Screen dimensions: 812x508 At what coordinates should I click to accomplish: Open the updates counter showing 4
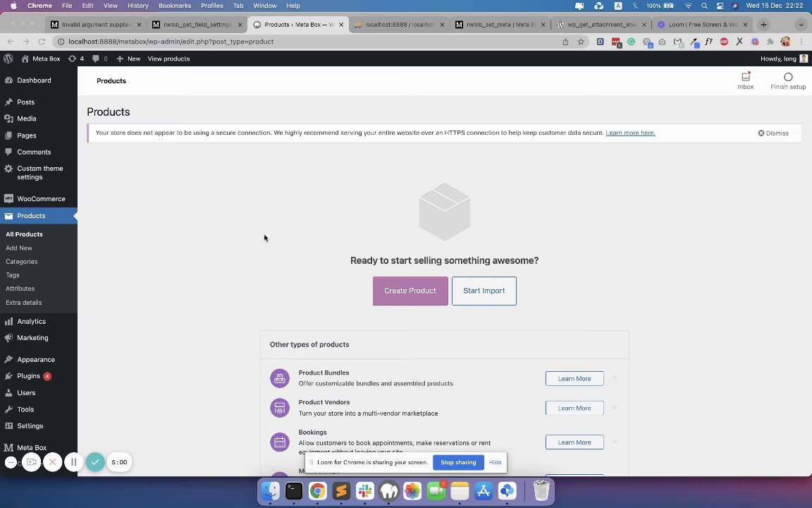(x=76, y=59)
